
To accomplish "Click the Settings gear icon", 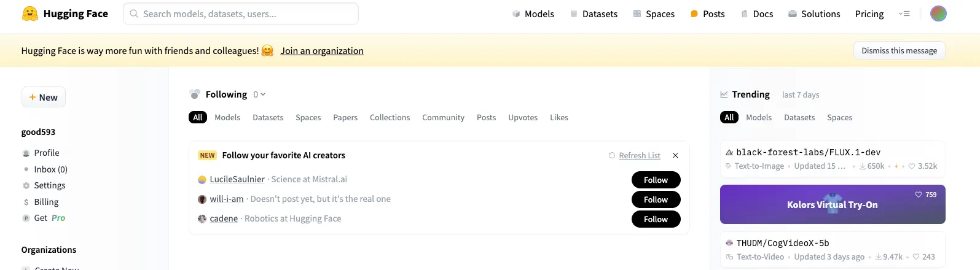I will (26, 185).
